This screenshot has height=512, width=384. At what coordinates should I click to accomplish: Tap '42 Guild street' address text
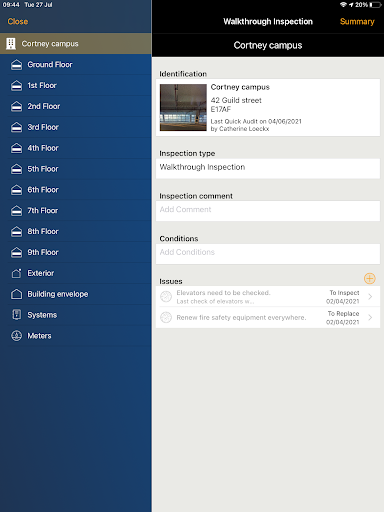(236, 100)
